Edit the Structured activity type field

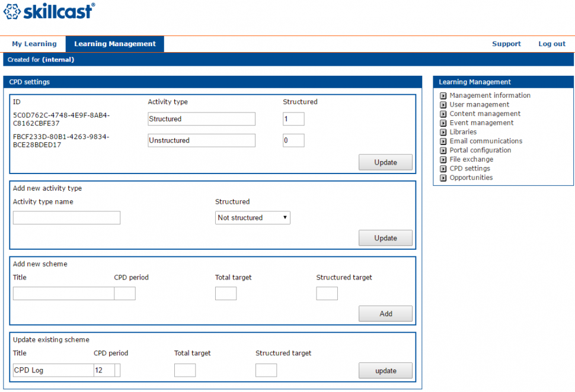point(202,119)
